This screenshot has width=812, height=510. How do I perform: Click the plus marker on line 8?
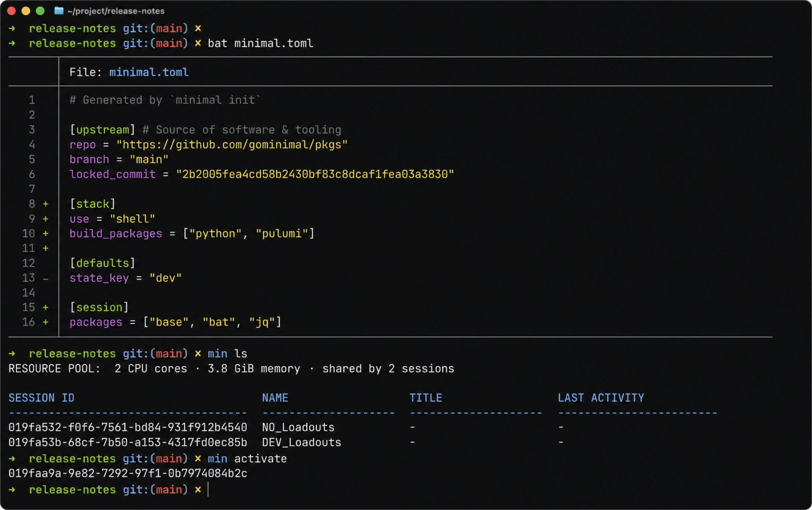click(46, 204)
